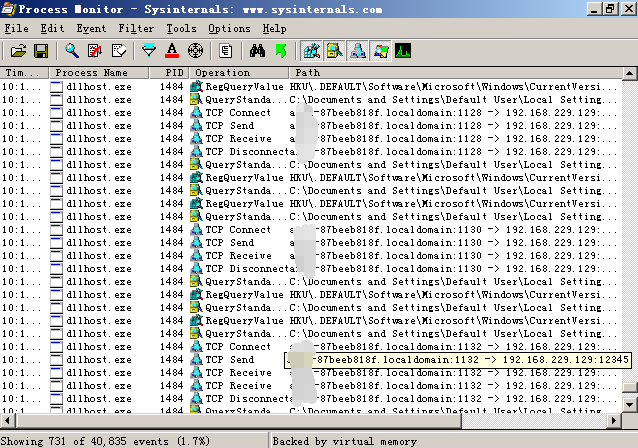Open the Filter funnel icon

(x=149, y=50)
